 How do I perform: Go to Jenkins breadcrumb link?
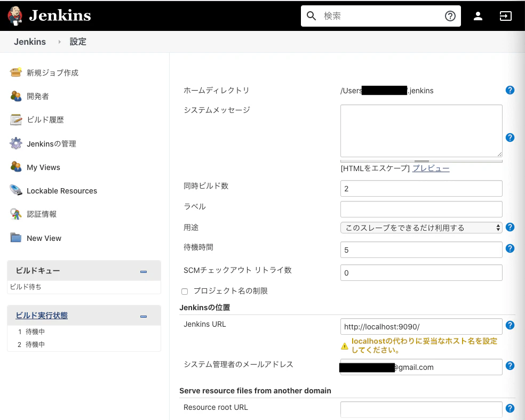click(30, 42)
